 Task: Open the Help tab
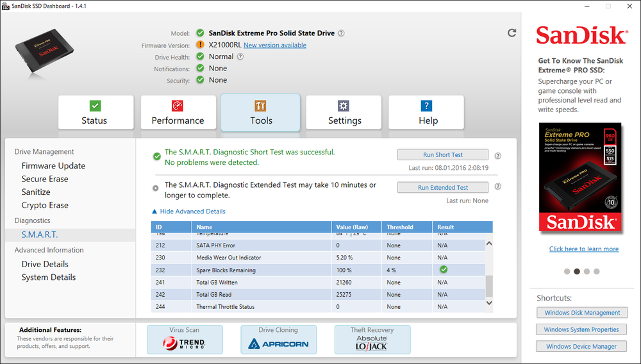coord(426,112)
